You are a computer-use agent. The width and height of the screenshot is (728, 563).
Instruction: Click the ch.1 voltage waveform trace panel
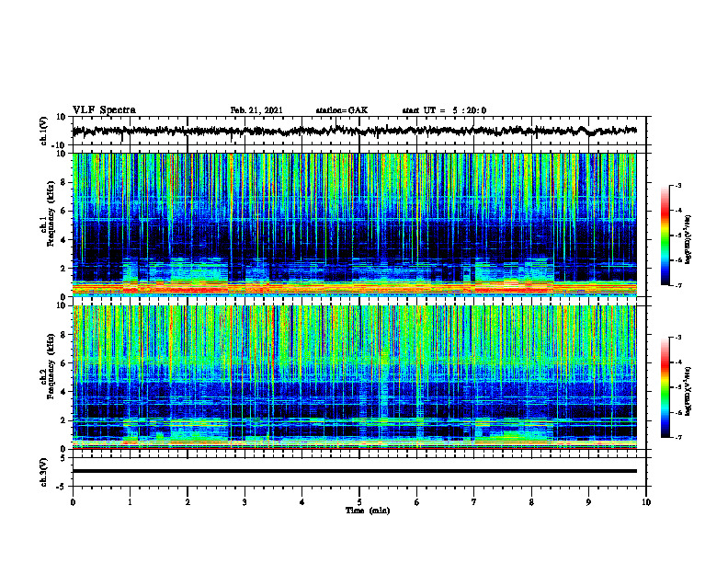pyautogui.click(x=361, y=131)
